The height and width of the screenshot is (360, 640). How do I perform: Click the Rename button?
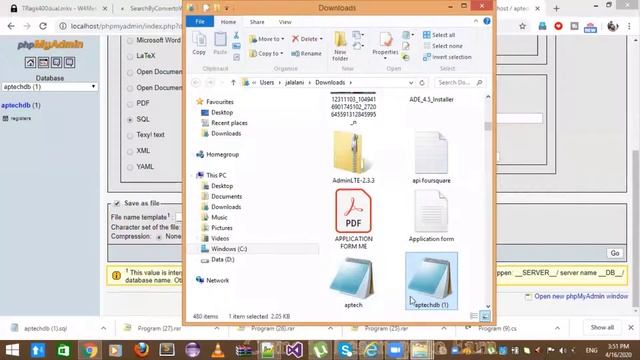306,53
